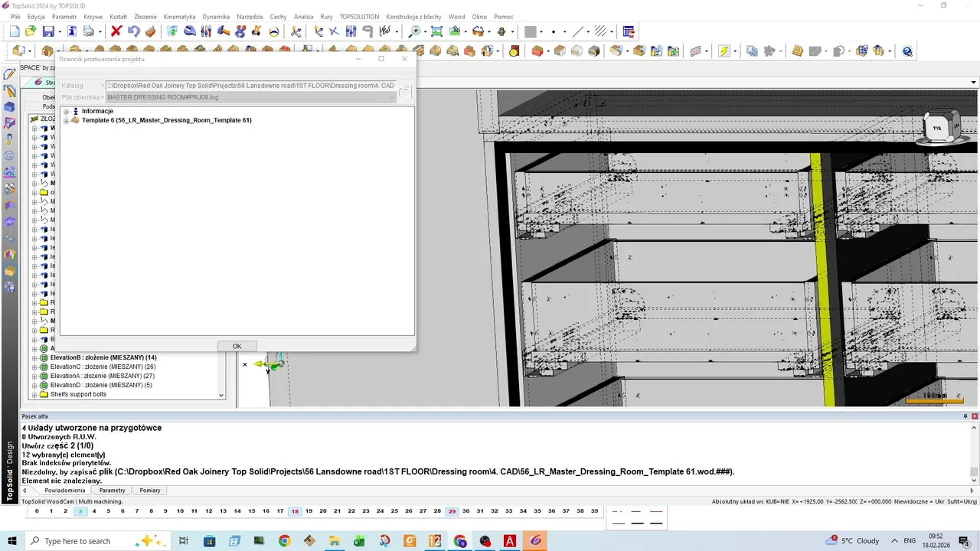Expand the ElevationB assembly node
The height and width of the screenshot is (551, 980).
click(x=34, y=357)
